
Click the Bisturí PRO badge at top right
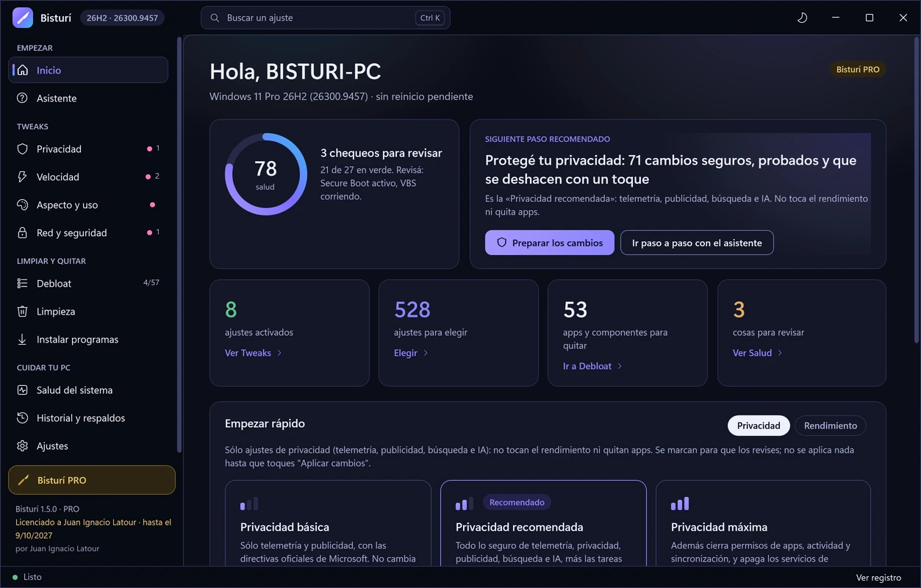click(x=858, y=70)
